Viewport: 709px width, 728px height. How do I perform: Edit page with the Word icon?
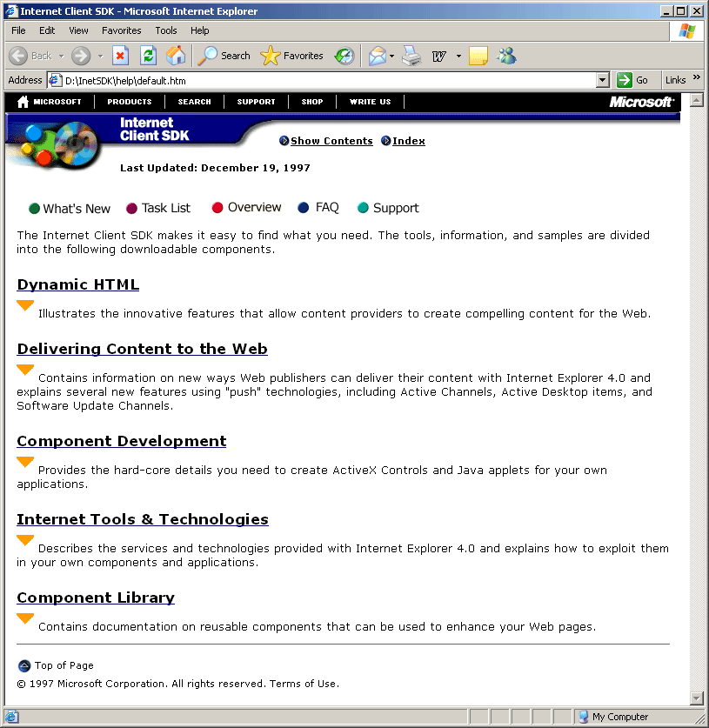coord(438,57)
